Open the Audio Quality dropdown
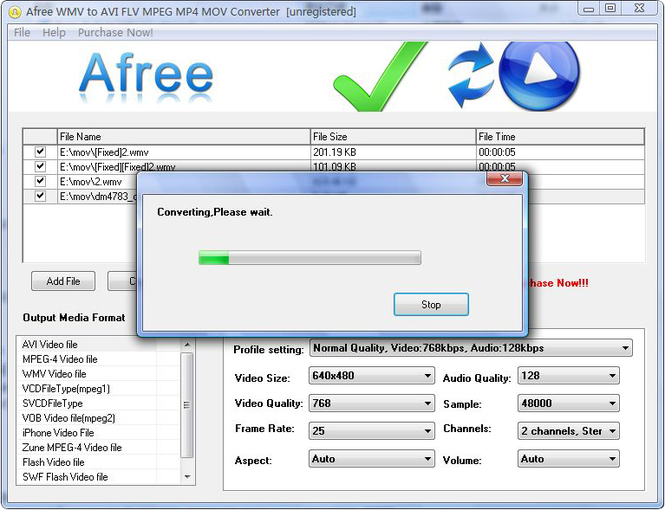The height and width of the screenshot is (510, 665). point(568,376)
